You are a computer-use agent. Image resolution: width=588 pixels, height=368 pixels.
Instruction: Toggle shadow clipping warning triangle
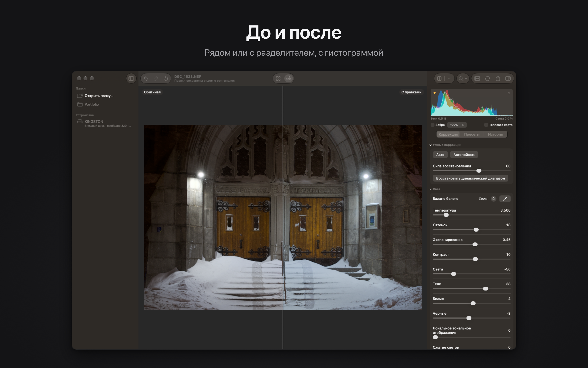point(434,93)
